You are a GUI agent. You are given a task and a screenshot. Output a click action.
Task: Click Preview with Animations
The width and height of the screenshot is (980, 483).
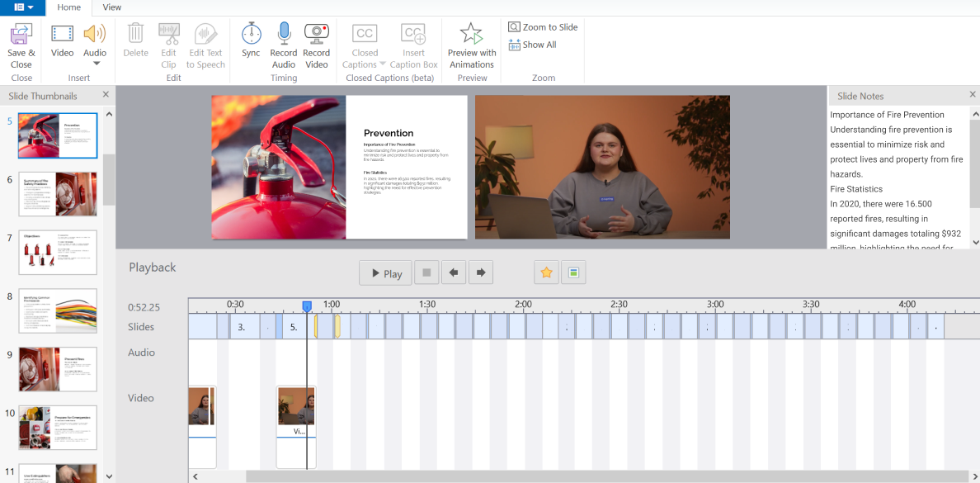(472, 45)
